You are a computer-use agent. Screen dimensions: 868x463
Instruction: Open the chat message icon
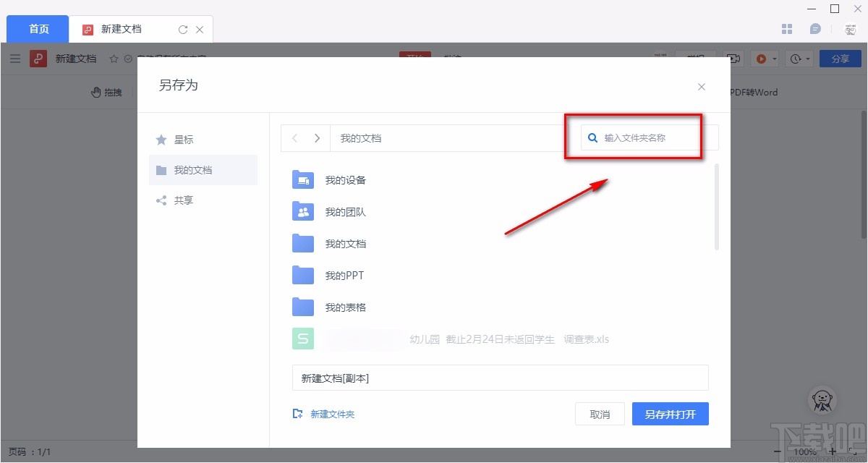click(815, 29)
